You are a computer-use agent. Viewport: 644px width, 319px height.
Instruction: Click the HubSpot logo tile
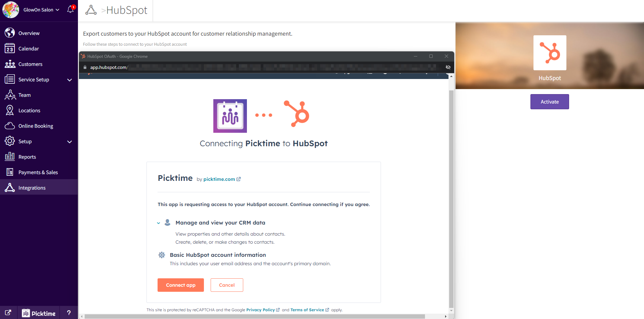tap(550, 53)
